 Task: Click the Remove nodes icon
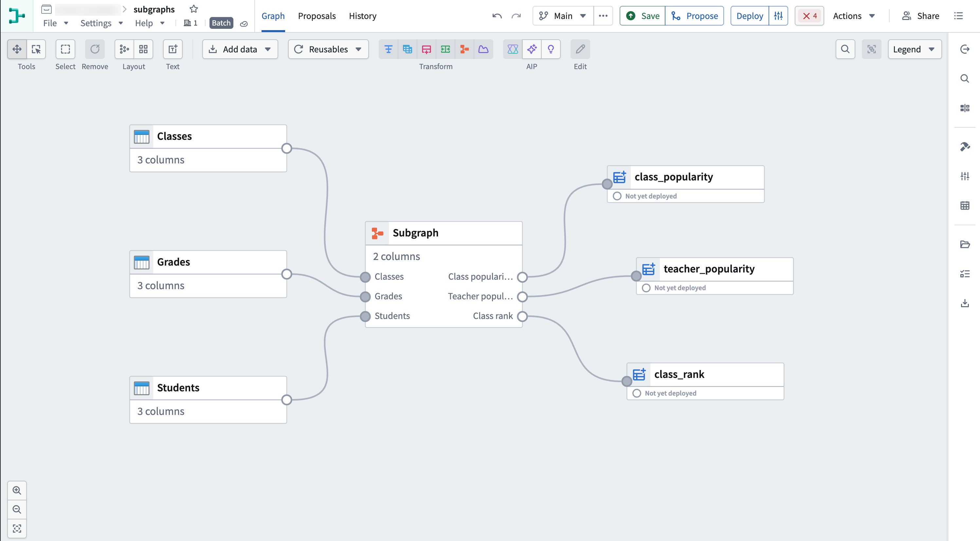pyautogui.click(x=95, y=49)
